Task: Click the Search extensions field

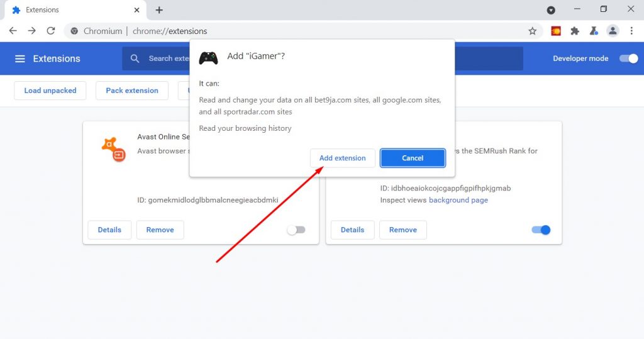Action: click(x=323, y=58)
